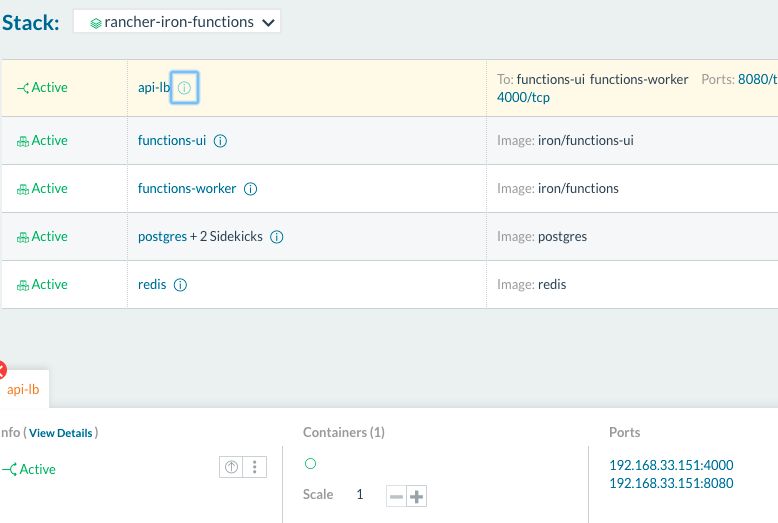The image size is (778, 523).
Task: Open the functions-ui service link
Action: coord(172,141)
